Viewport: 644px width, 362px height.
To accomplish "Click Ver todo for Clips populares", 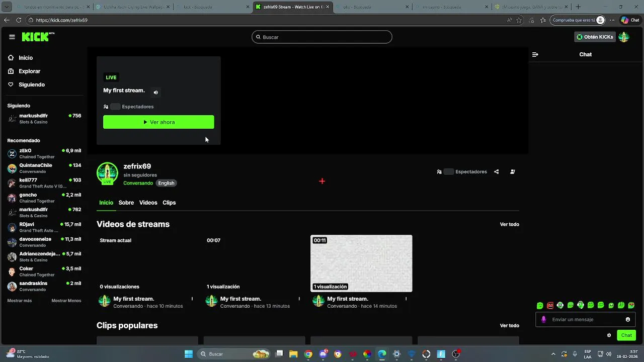I will click(x=509, y=326).
